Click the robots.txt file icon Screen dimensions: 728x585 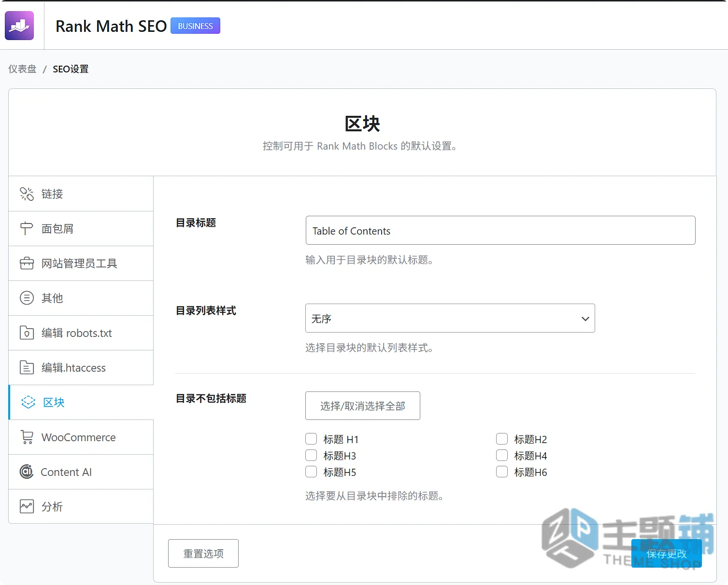tap(27, 333)
